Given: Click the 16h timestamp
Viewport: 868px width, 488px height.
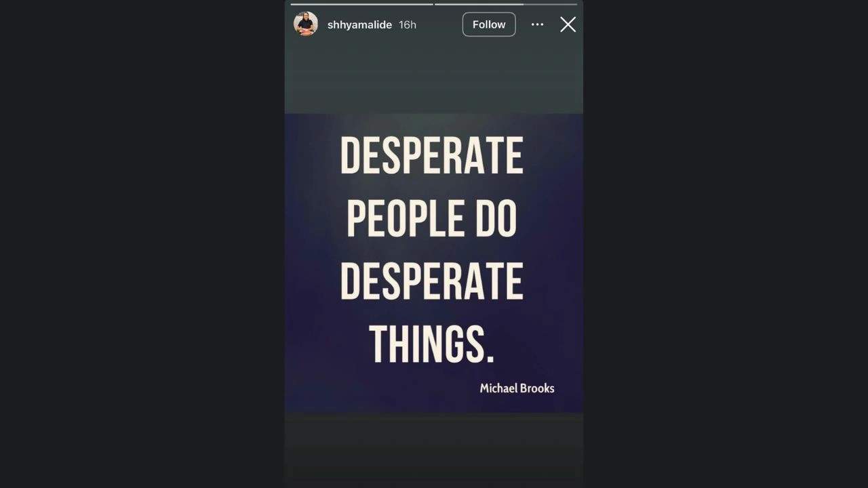Looking at the screenshot, I should point(408,24).
